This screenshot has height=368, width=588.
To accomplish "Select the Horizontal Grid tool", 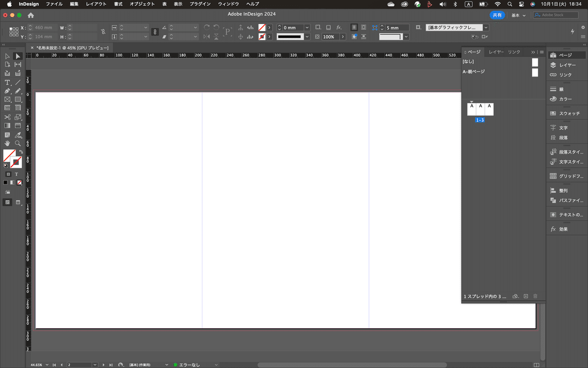I will point(7,107).
